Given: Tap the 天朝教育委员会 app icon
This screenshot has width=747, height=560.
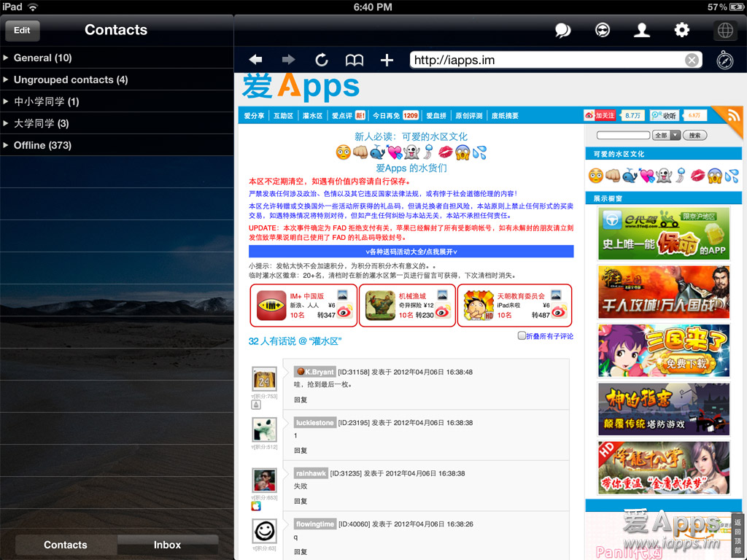Looking at the screenshot, I should coord(479,306).
